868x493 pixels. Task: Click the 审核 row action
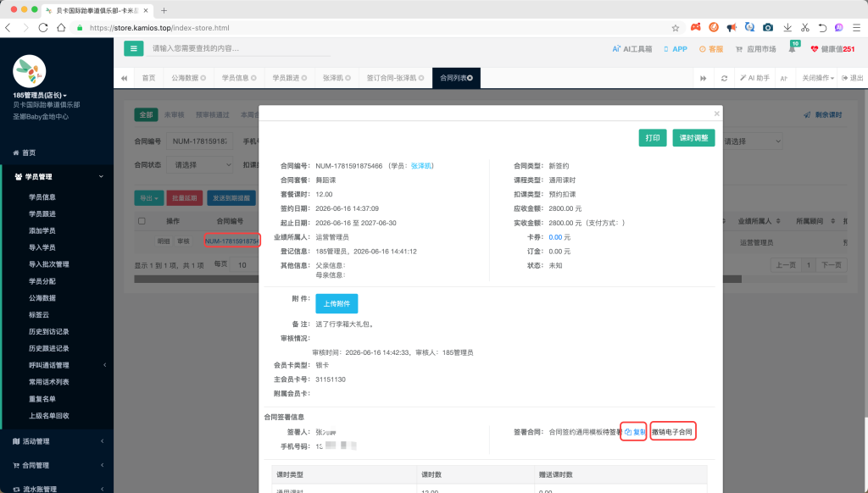[183, 241]
